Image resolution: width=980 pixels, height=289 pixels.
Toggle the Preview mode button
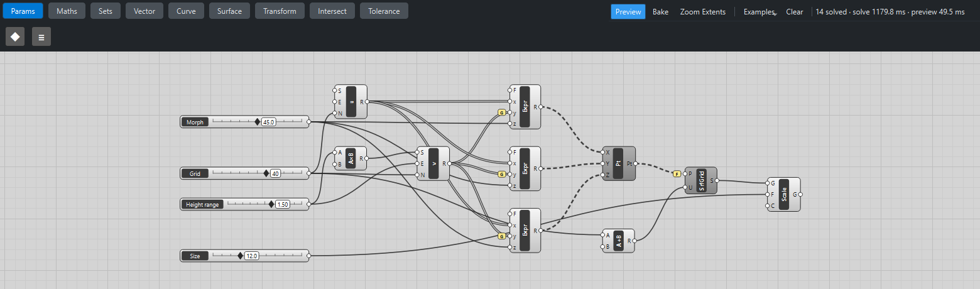(628, 11)
